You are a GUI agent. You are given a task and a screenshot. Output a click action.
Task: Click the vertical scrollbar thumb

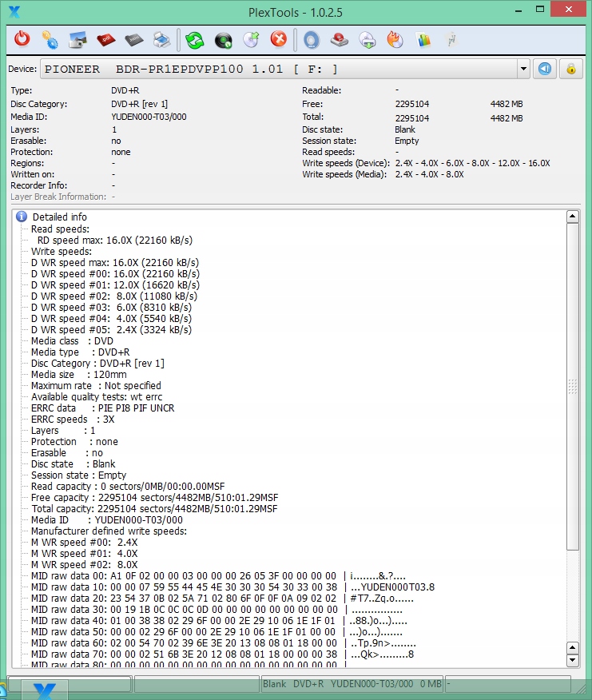click(573, 387)
